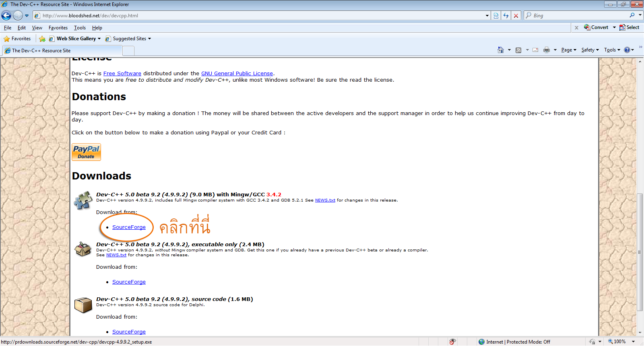Click the Forward navigation arrow button
Screen dimensions: 644x346
[x=18, y=15]
